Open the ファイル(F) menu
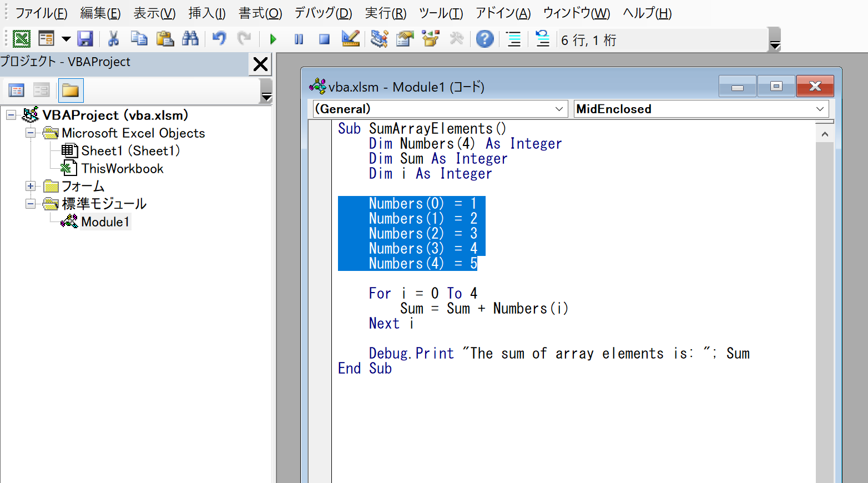This screenshot has width=868, height=483. (x=42, y=13)
